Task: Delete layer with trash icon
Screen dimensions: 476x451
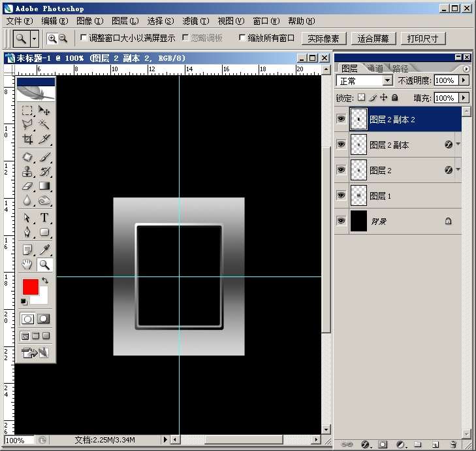Action: (x=453, y=444)
